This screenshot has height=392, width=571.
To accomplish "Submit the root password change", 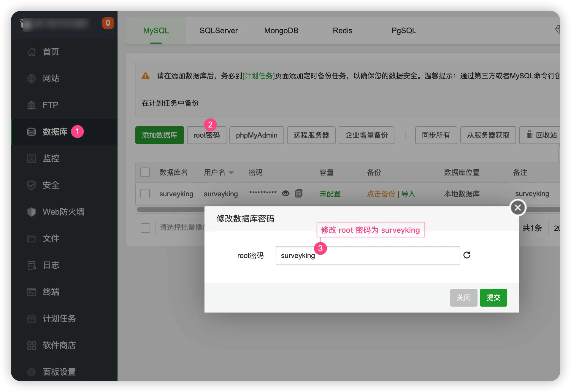I will pos(493,298).
